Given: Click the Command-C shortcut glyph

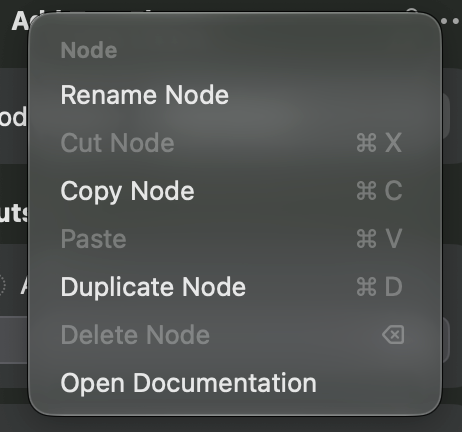Looking at the screenshot, I should 379,191.
